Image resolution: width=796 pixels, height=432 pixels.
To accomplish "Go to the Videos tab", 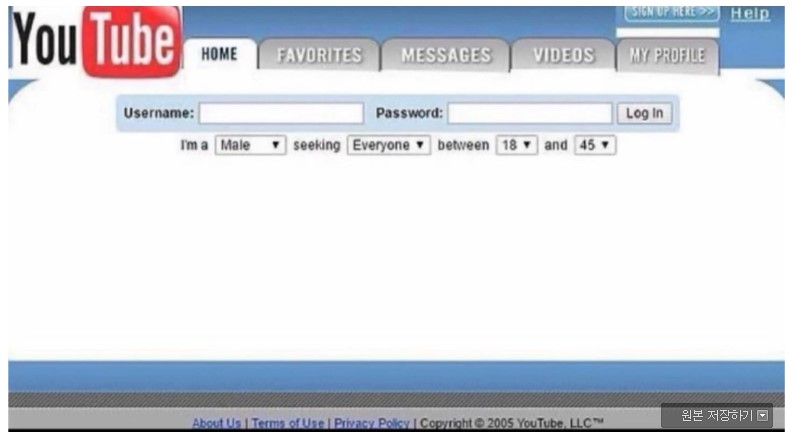I will [x=563, y=55].
